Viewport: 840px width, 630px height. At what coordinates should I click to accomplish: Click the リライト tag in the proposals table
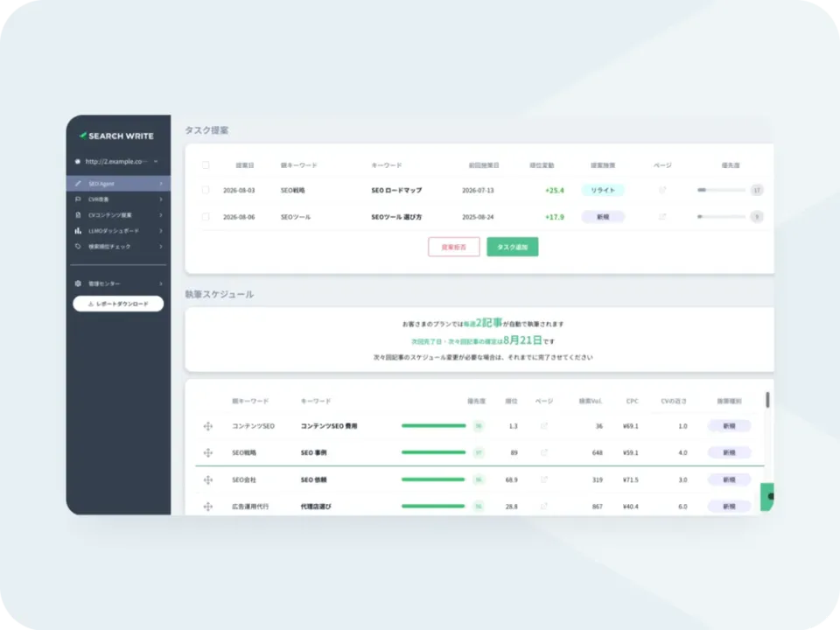point(603,190)
